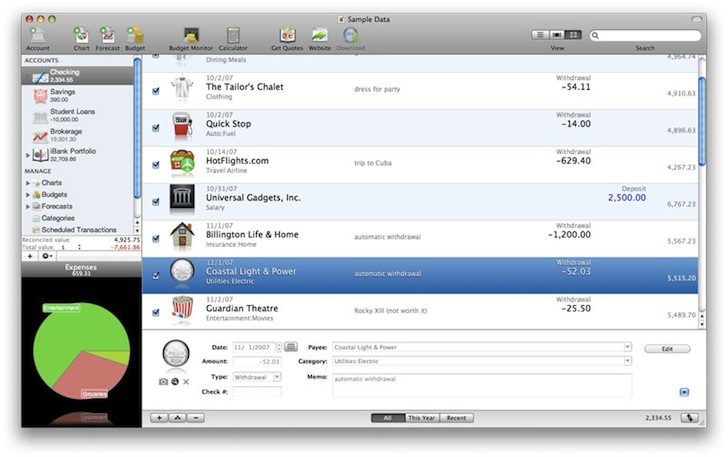The image size is (728, 457).
Task: Click the Quick Stop fuel pump icon
Action: coord(182,126)
